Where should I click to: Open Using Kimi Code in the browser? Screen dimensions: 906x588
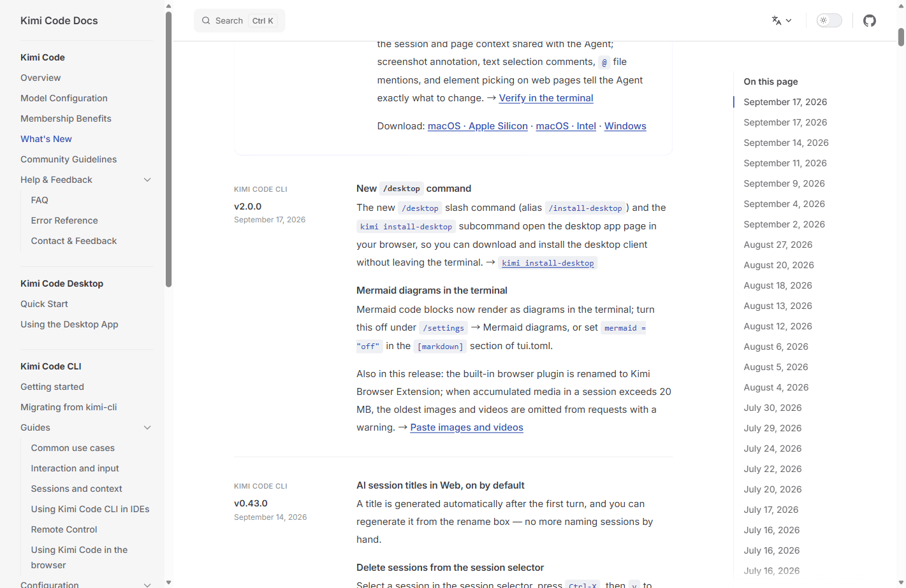click(x=79, y=557)
